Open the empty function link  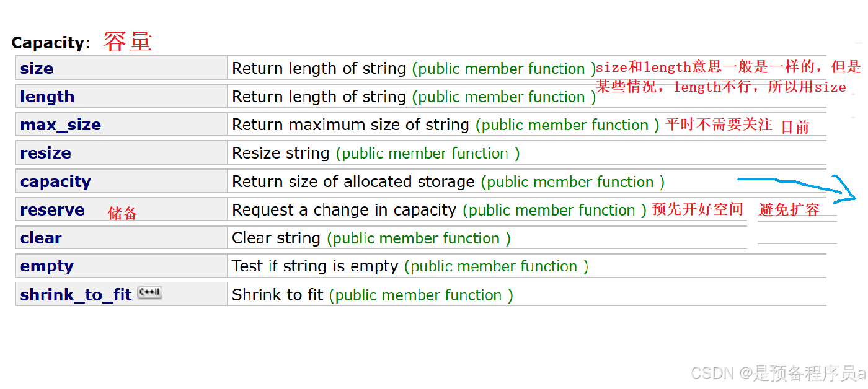(47, 266)
